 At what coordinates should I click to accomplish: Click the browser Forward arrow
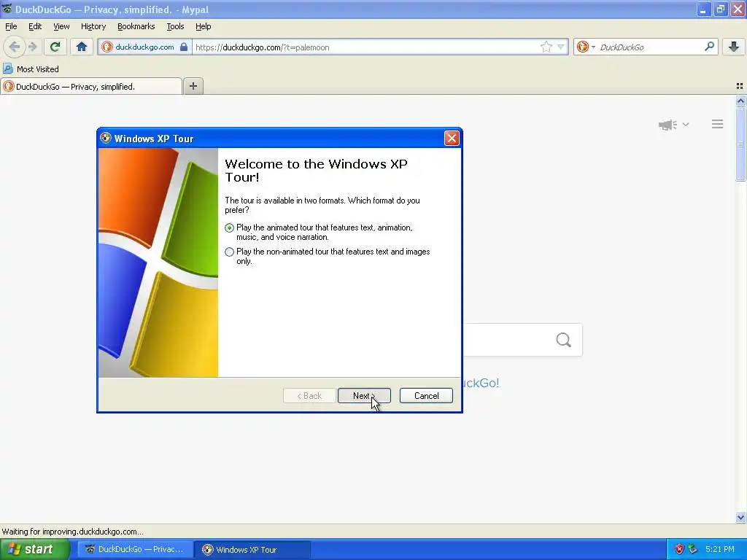tap(33, 47)
